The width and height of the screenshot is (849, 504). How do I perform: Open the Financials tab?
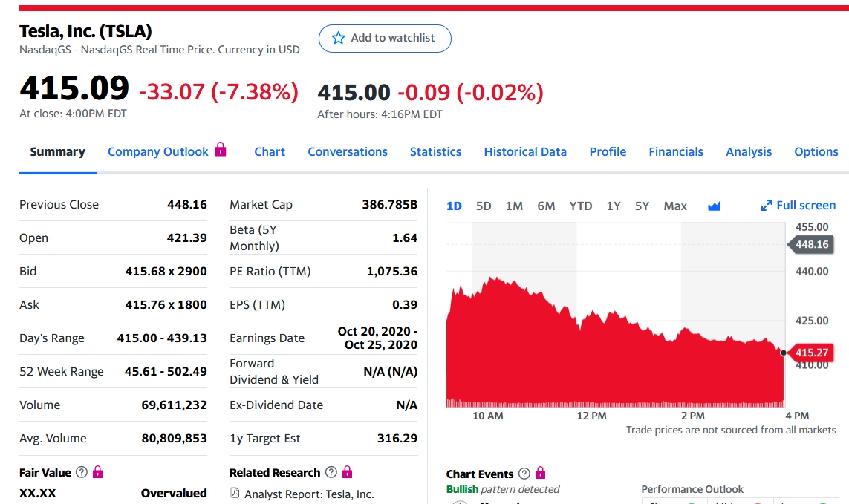(675, 151)
